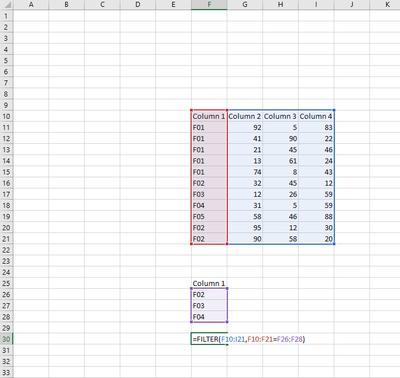Image resolution: width=400 pixels, height=378 pixels.
Task: Select the column K header
Action: [x=387, y=5]
